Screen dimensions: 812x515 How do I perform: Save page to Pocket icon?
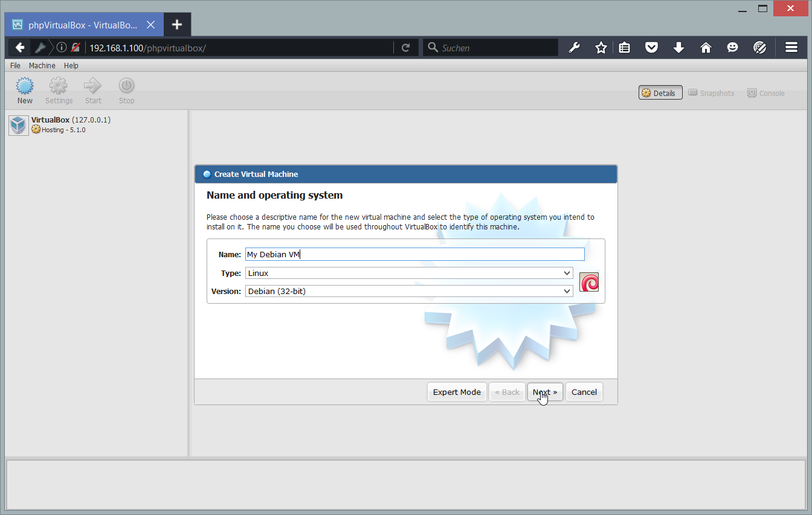[x=651, y=48]
